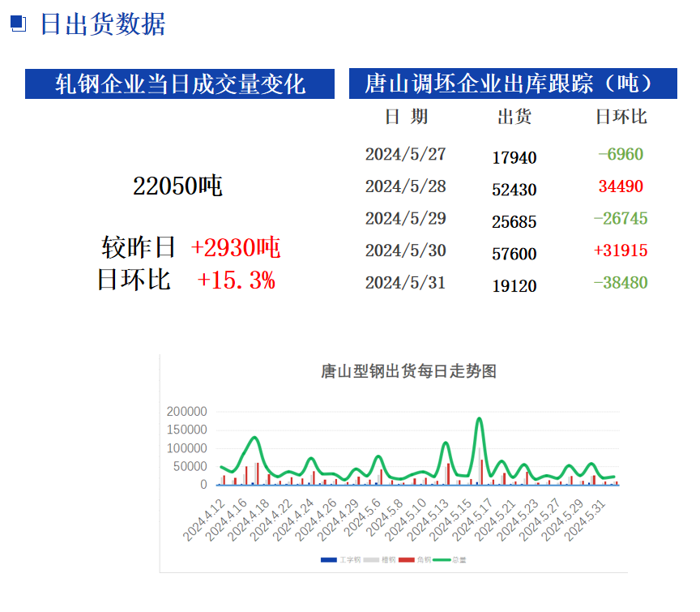
Task: Click the 出货 column header
Action: tap(514, 117)
